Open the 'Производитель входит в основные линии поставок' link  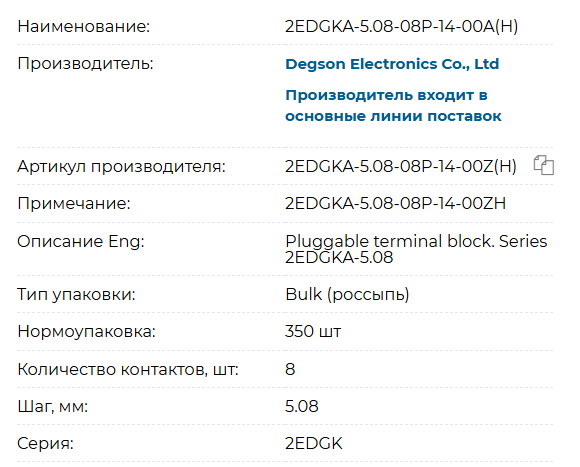[x=393, y=105]
